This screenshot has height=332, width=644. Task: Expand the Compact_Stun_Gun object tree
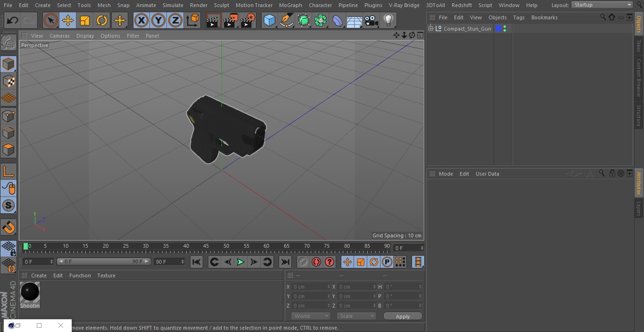(x=430, y=29)
